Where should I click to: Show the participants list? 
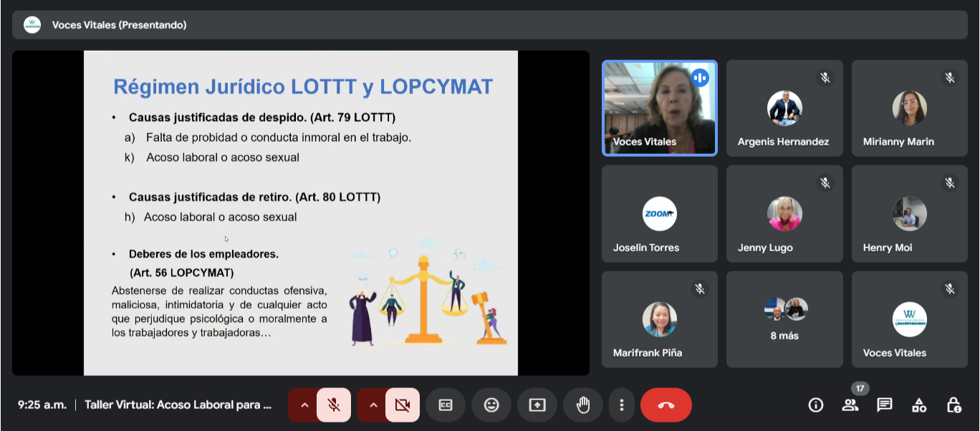[x=850, y=405]
